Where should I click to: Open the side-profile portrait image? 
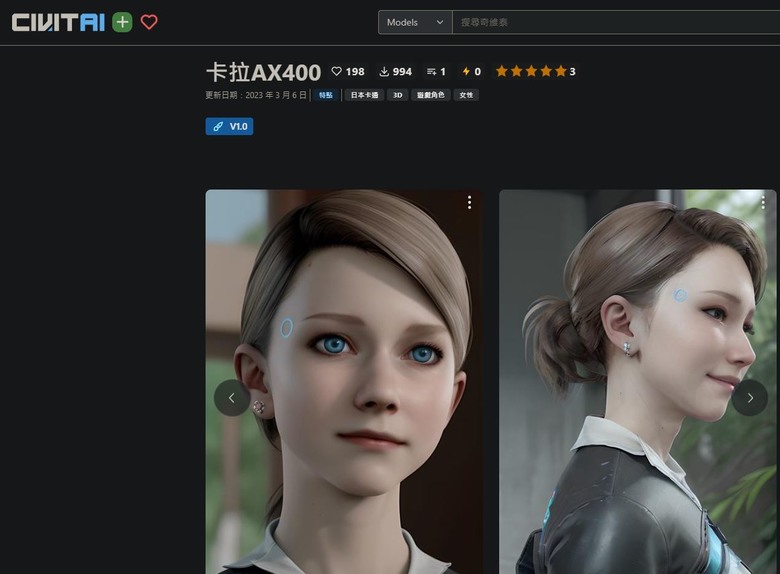click(x=637, y=382)
